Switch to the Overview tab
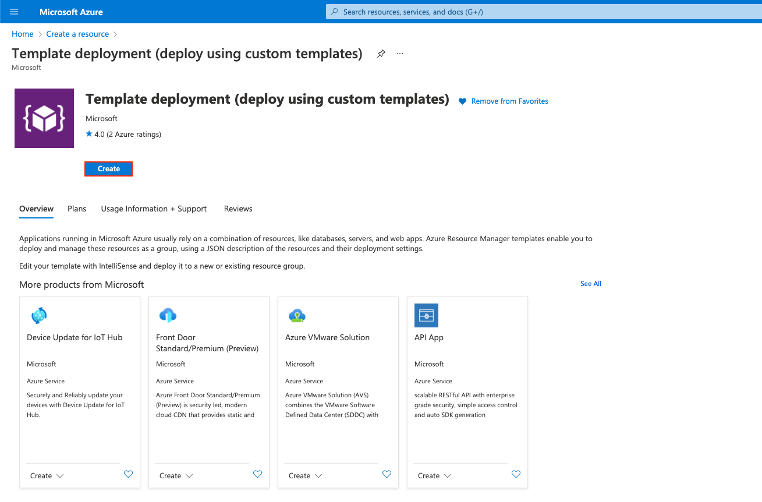Screen dimensions: 762x502 tap(36, 209)
